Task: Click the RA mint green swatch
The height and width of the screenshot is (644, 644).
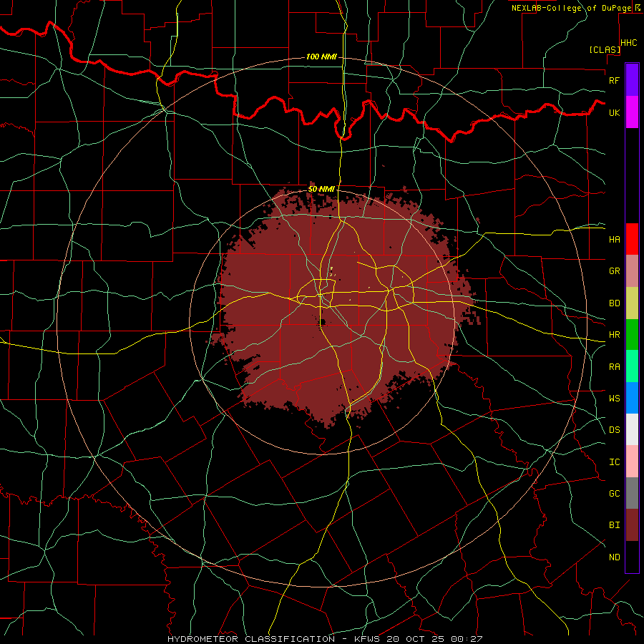Action: point(632,366)
